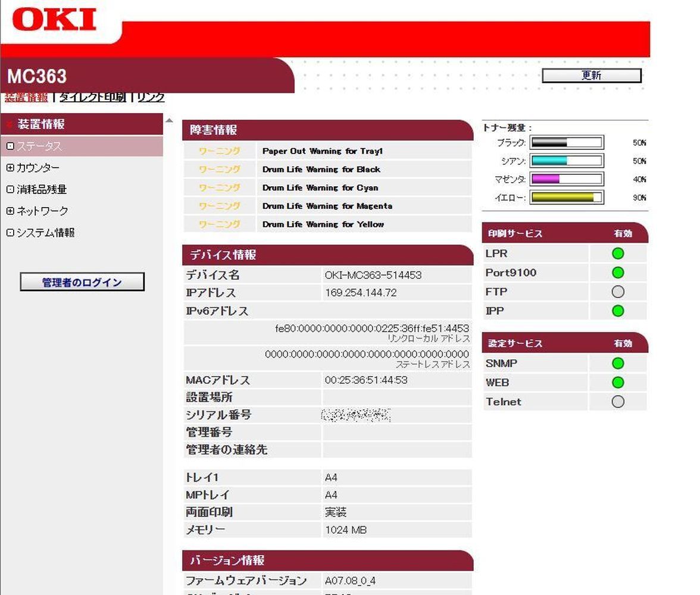Click the WEB service green indicator
The image size is (700, 595).
tap(617, 382)
